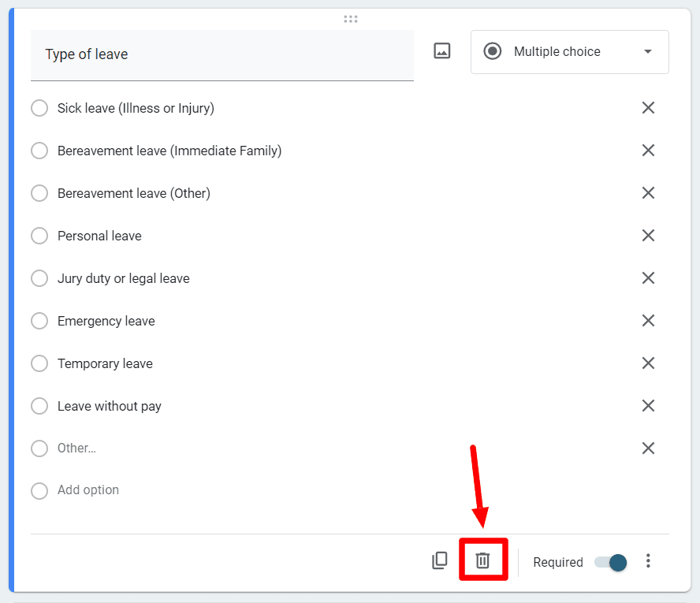Click Add option to add choice

88,490
